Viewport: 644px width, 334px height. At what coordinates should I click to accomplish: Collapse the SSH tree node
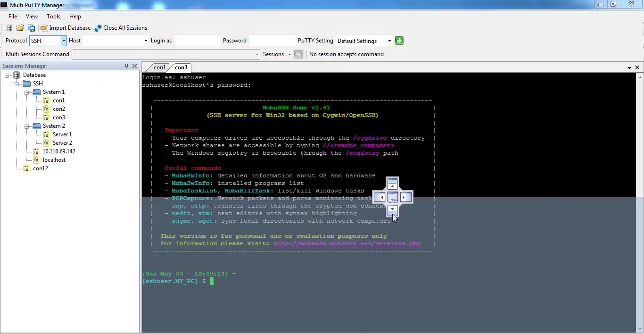[x=17, y=83]
